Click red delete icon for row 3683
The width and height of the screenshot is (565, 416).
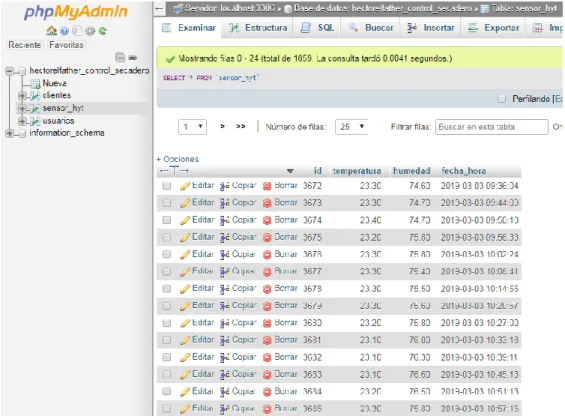(267, 375)
